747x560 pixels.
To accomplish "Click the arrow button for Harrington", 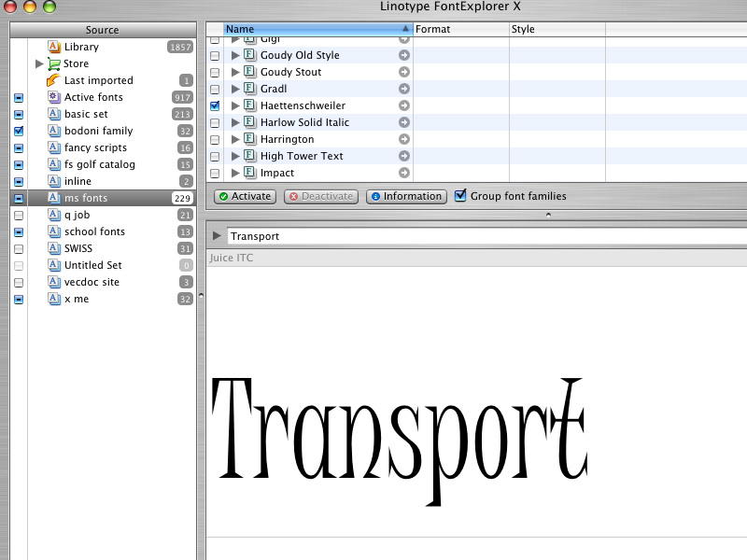I will point(404,139).
